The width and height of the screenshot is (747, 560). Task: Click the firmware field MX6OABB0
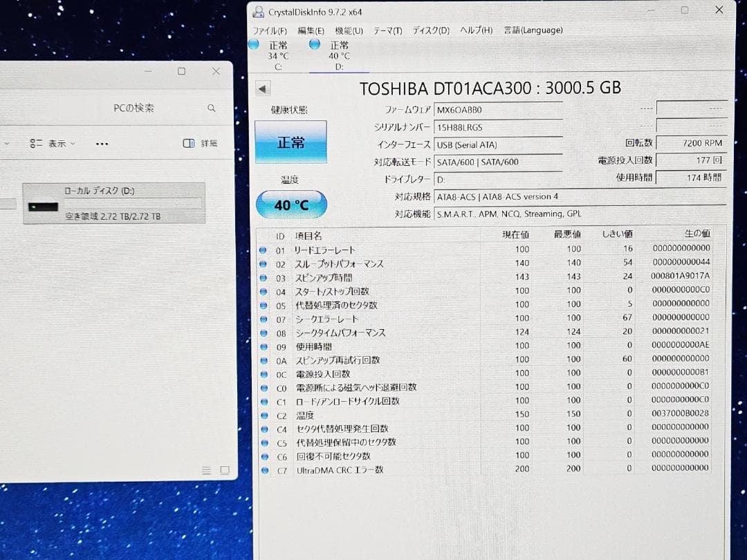(498, 110)
